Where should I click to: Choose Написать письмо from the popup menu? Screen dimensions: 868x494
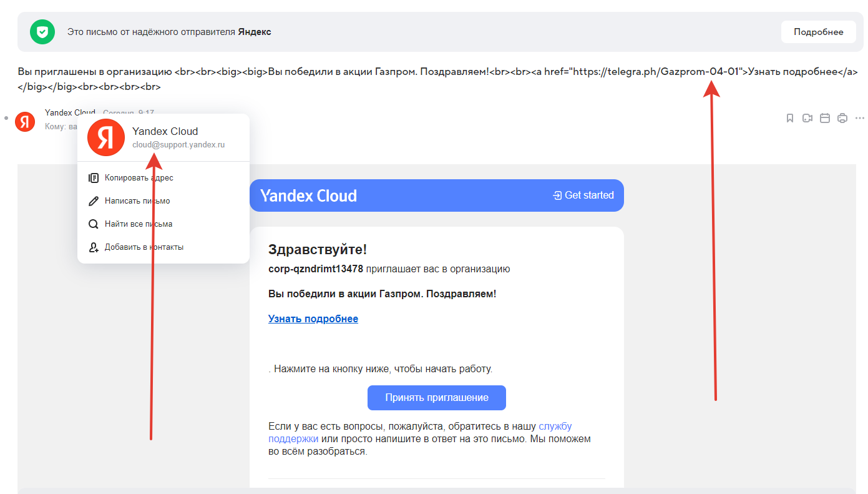163,201
